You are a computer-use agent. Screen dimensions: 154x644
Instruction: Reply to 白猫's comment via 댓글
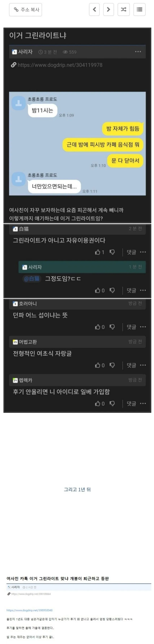131,252
